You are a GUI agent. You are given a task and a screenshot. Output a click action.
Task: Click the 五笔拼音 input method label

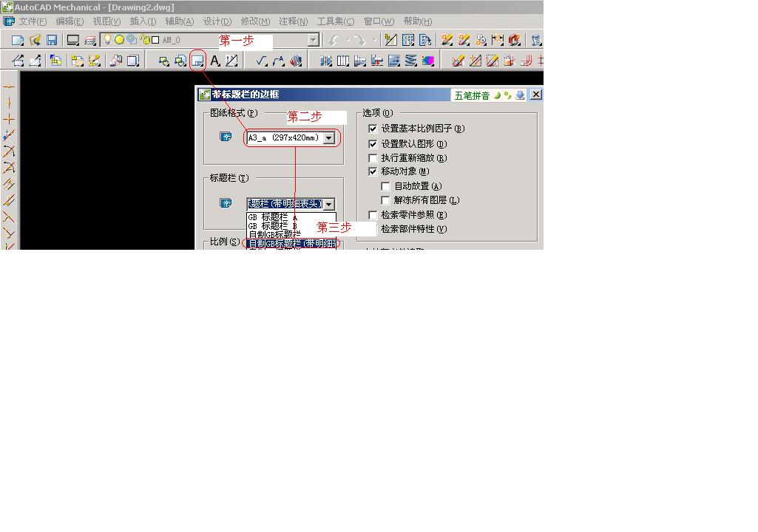[472, 95]
